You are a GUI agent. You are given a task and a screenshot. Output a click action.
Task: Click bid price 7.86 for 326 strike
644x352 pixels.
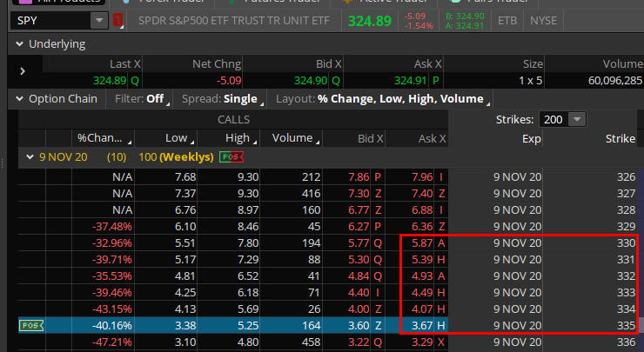[359, 176]
